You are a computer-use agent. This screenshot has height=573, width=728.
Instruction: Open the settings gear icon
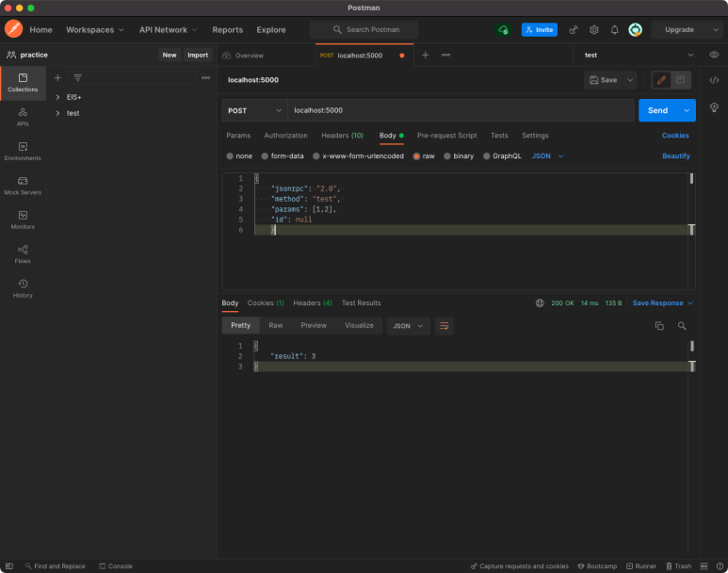[x=594, y=30]
